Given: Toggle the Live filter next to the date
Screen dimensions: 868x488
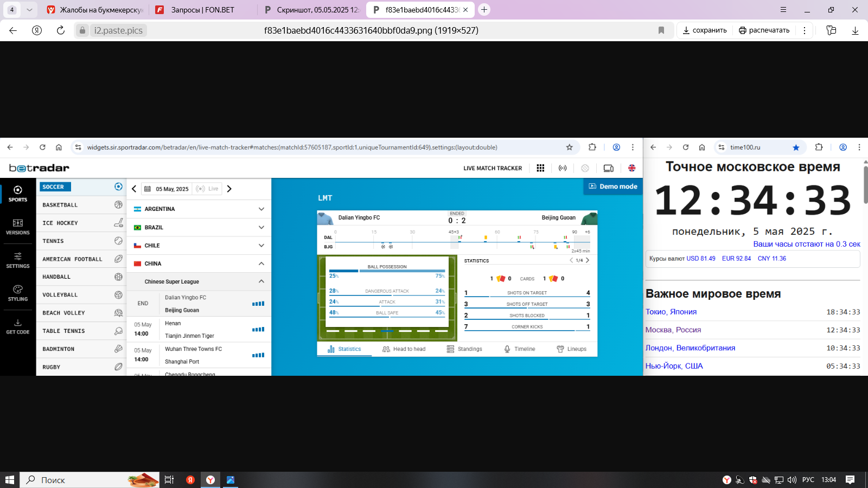Looking at the screenshot, I should point(208,189).
